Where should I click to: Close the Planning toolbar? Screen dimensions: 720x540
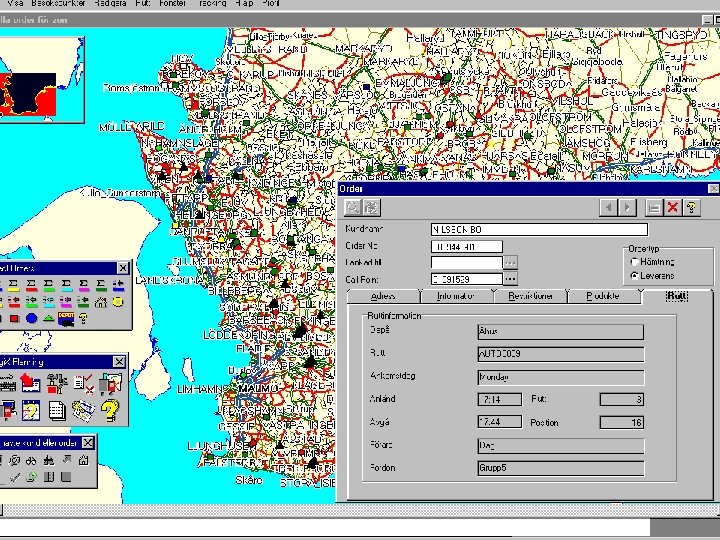119,362
